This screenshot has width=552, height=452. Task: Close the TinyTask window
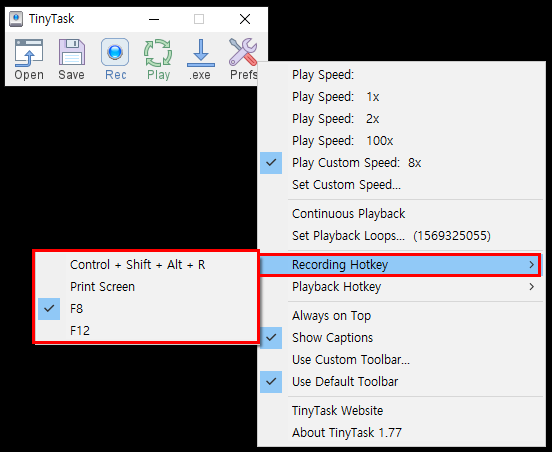[x=245, y=19]
